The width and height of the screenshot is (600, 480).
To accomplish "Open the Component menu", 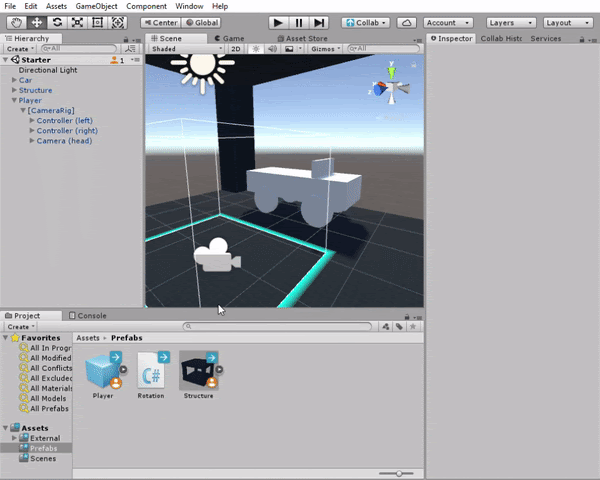I will pyautogui.click(x=147, y=6).
